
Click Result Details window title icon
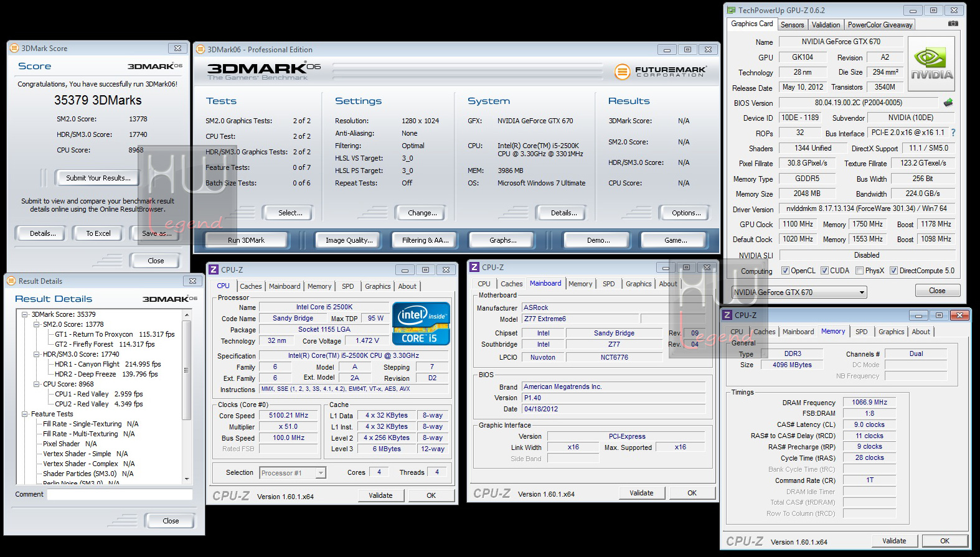(11, 281)
